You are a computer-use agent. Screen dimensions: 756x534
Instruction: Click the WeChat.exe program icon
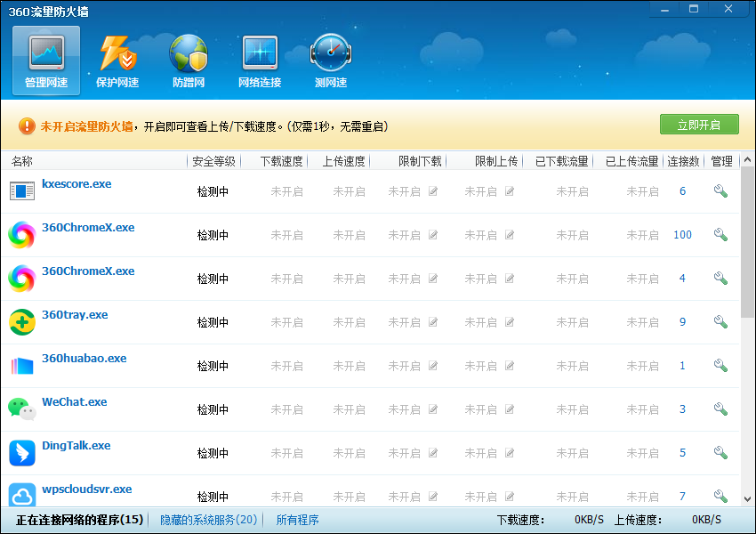[x=22, y=409]
